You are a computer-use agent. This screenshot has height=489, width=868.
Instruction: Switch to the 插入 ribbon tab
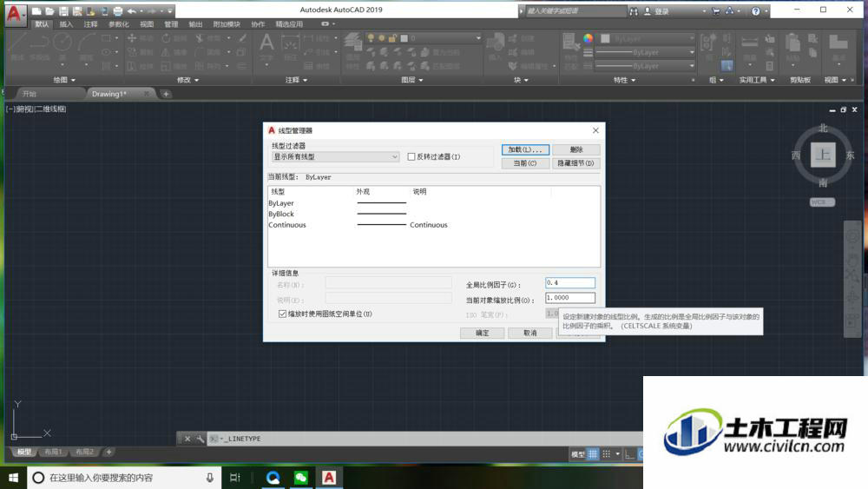point(66,24)
